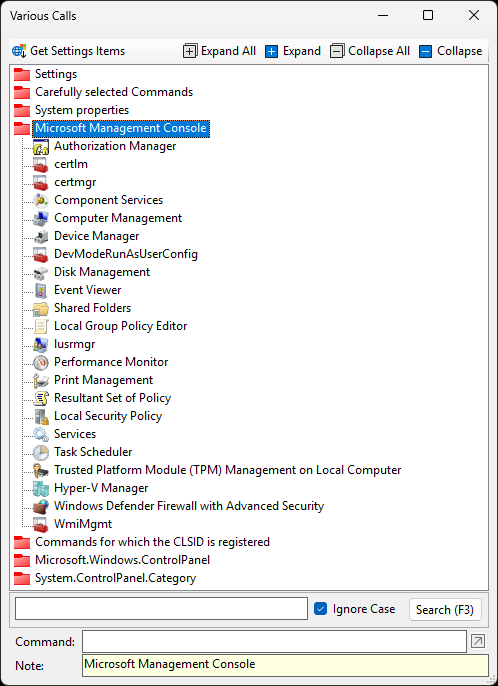Select the WmiMgmt entry
498x686 pixels.
83,524
